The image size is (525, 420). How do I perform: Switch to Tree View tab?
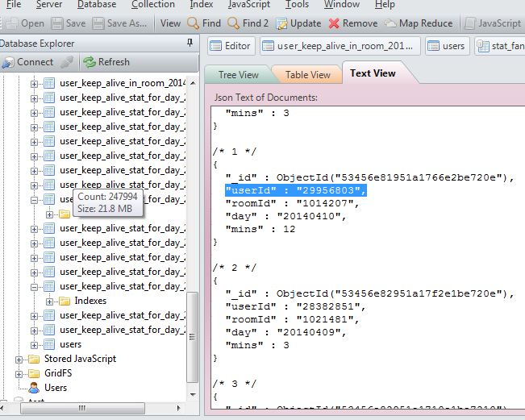coord(239,75)
